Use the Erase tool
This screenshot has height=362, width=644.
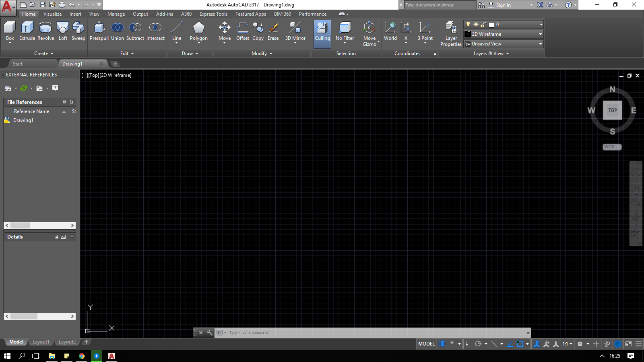(273, 31)
